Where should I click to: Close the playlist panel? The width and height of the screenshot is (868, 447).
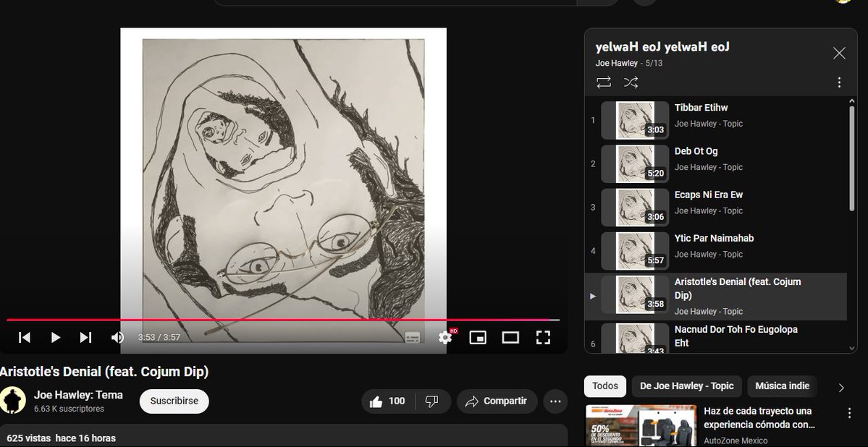839,53
